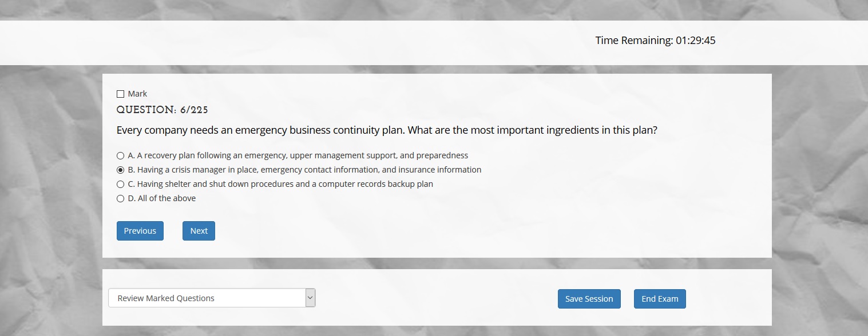The width and height of the screenshot is (868, 336).
Task: Select the filled radio button for option B
Action: click(120, 170)
